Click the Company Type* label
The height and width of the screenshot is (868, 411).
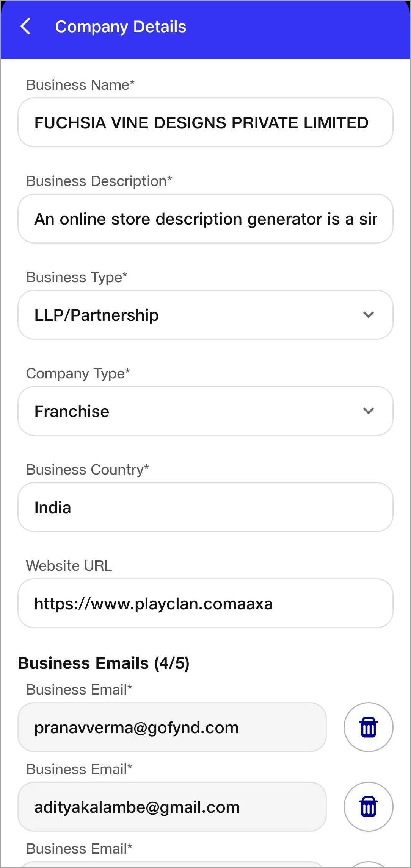tap(78, 373)
